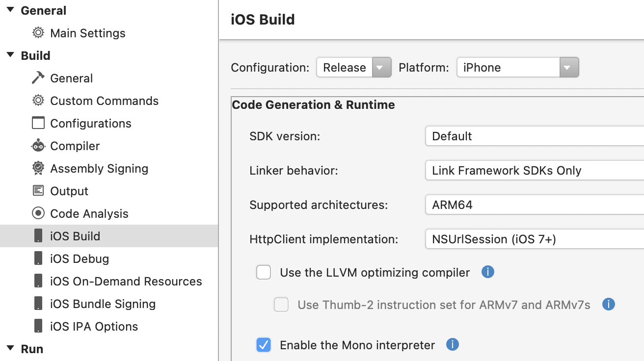Image resolution: width=644 pixels, height=361 pixels.
Task: Check Use Thumb-2 instruction set
Action: pyautogui.click(x=281, y=305)
